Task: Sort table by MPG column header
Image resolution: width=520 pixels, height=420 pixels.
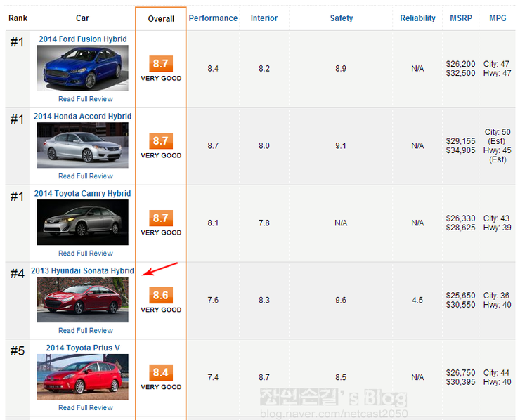Action: tap(498, 18)
